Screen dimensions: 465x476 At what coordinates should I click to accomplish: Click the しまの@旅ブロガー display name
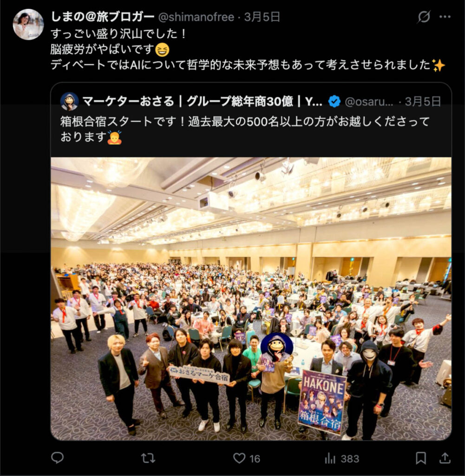[103, 17]
